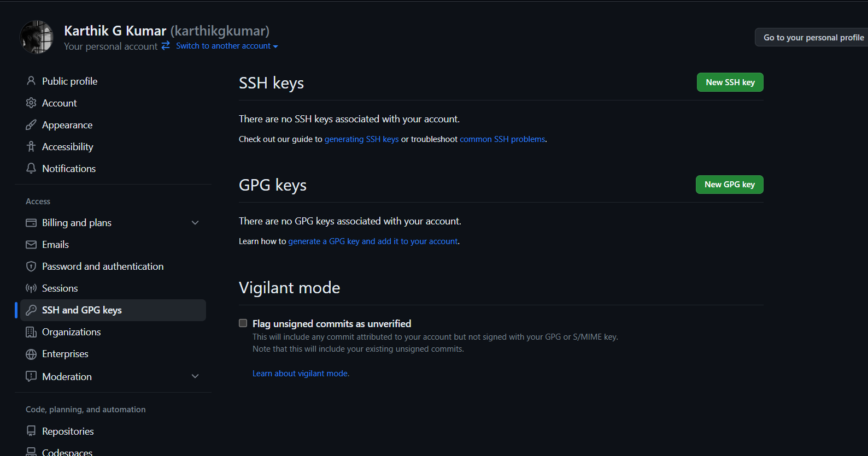This screenshot has width=868, height=456.
Task: Follow the Learn about vigilant mode link
Action: [x=301, y=374]
